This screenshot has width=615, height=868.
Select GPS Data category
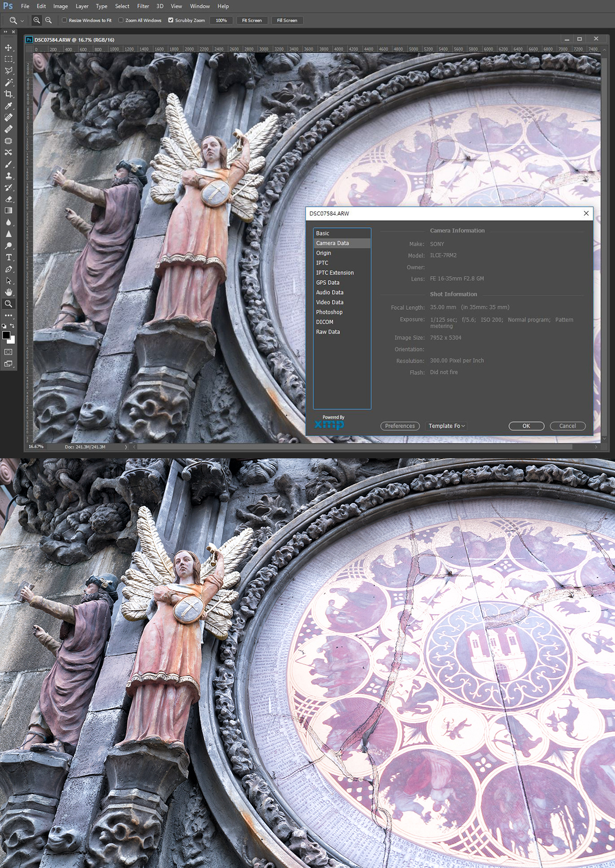(342, 283)
